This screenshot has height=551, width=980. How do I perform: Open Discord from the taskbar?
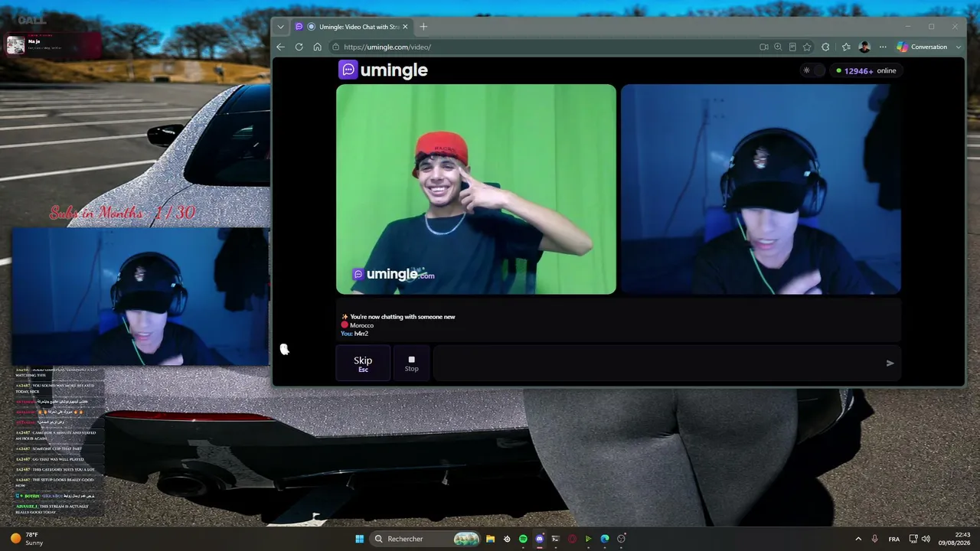tap(540, 539)
